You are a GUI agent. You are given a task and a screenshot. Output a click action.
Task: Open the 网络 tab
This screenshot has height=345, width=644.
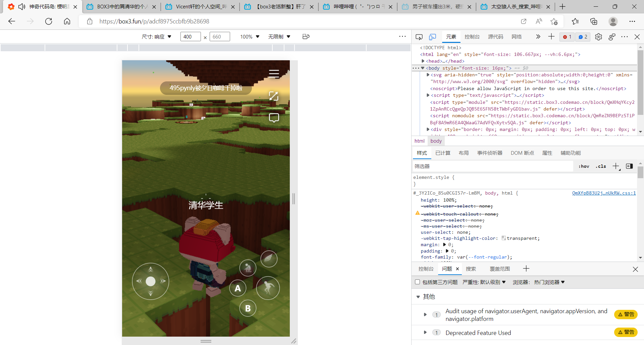[x=517, y=37]
